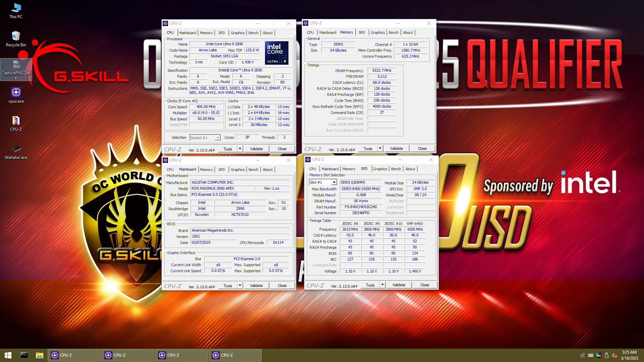
Task: Click the Mainboard window's title bar app icon
Action: point(165,160)
